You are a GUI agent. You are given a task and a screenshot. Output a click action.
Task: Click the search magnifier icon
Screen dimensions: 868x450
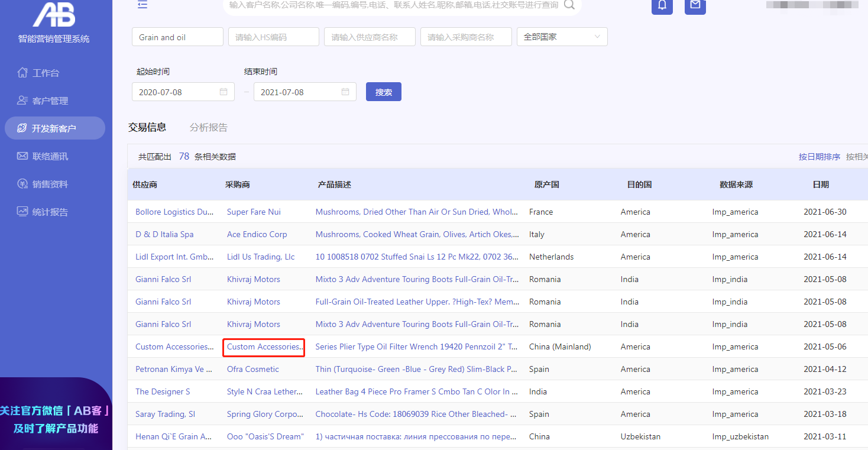[569, 5]
